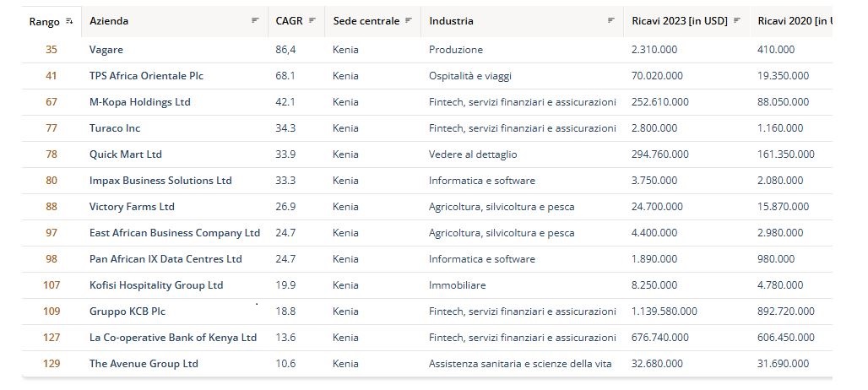
Task: Open M-Kopa Holdings Ltd entry
Action: coord(139,102)
